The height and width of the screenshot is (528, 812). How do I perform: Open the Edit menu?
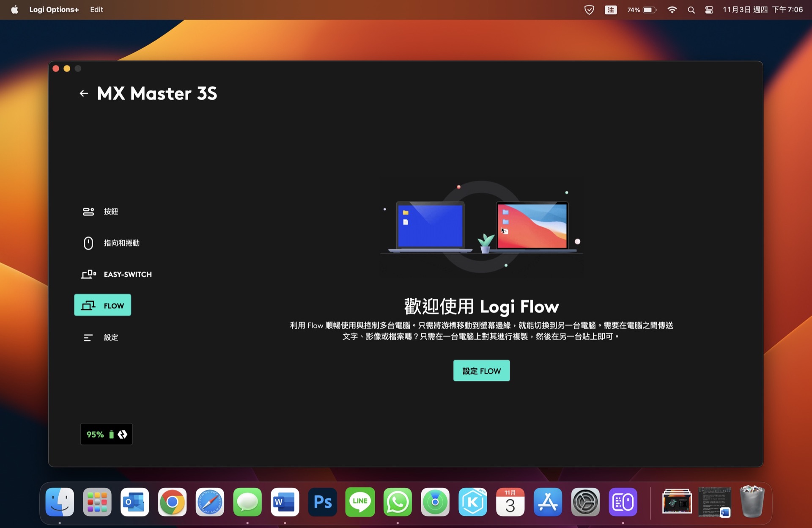(96, 9)
